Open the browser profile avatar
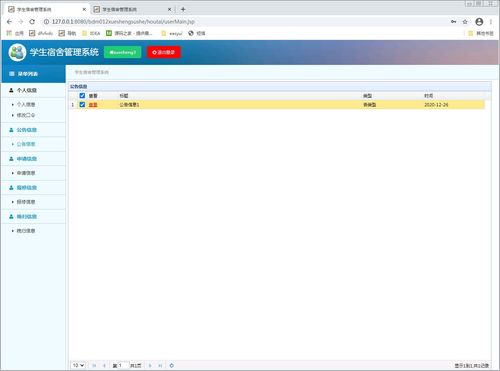500x371 pixels. pos(479,22)
